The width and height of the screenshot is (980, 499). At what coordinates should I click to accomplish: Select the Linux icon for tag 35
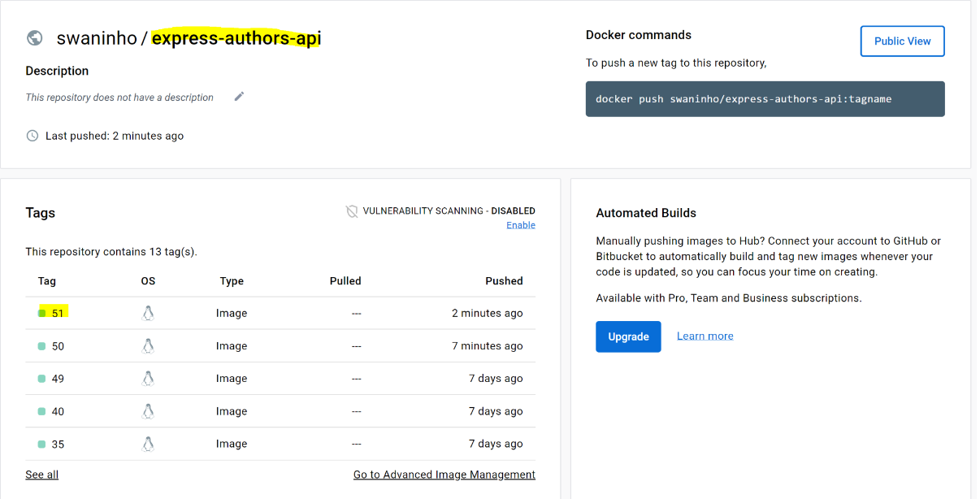(x=148, y=444)
